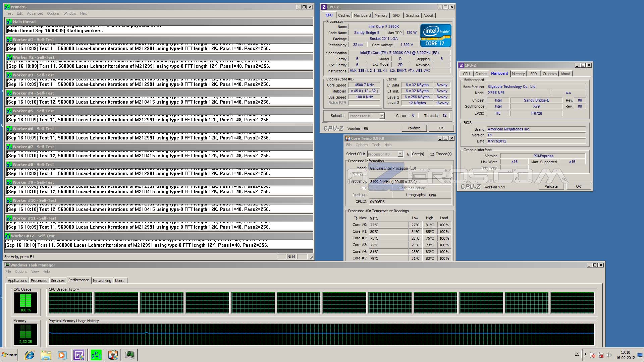Open About tab in top CPU-Z window
Viewport: 644px width, 362px height.
[x=428, y=15]
